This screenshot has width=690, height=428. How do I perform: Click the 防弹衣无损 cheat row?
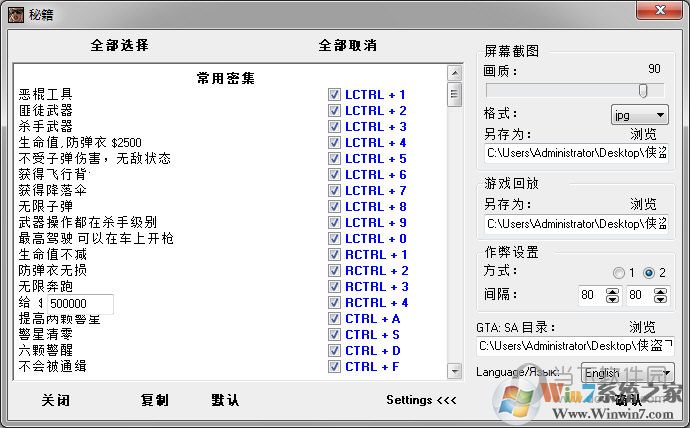(x=52, y=270)
